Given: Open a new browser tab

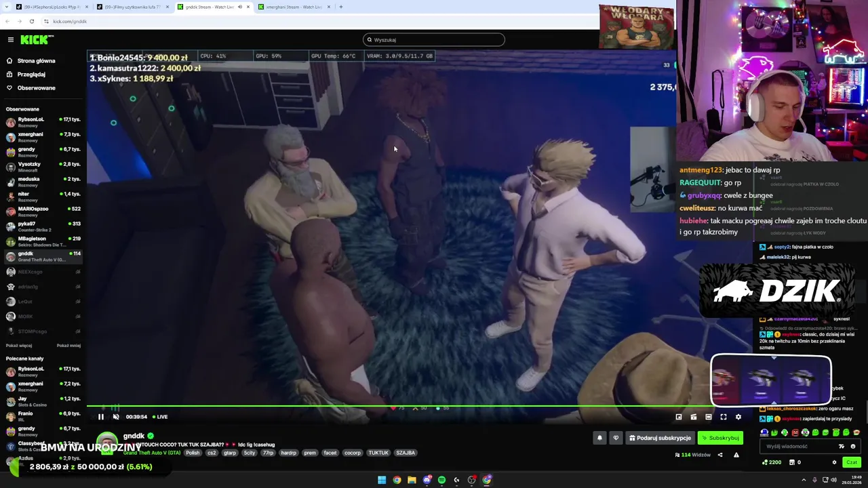Looking at the screenshot, I should (340, 7).
